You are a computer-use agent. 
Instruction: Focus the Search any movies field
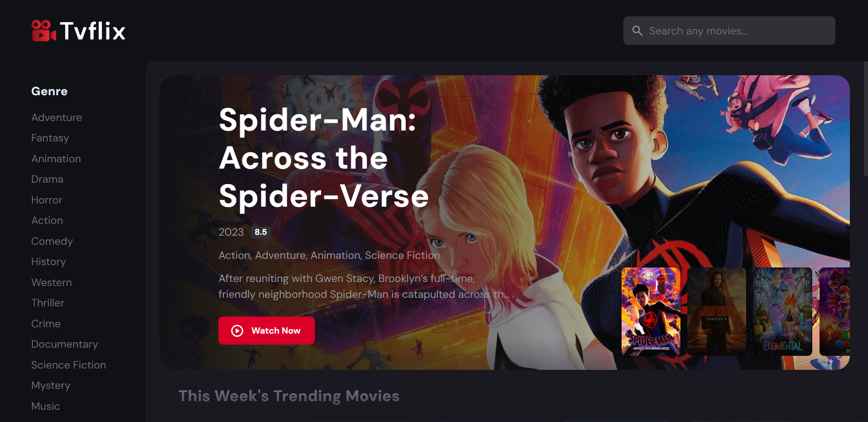pyautogui.click(x=729, y=31)
